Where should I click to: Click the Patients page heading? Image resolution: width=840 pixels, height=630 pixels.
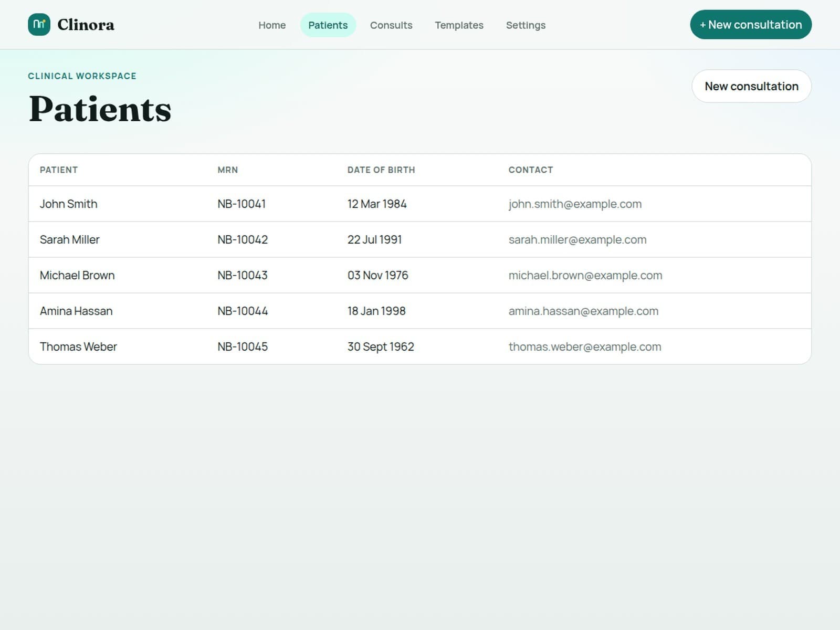[x=100, y=109]
